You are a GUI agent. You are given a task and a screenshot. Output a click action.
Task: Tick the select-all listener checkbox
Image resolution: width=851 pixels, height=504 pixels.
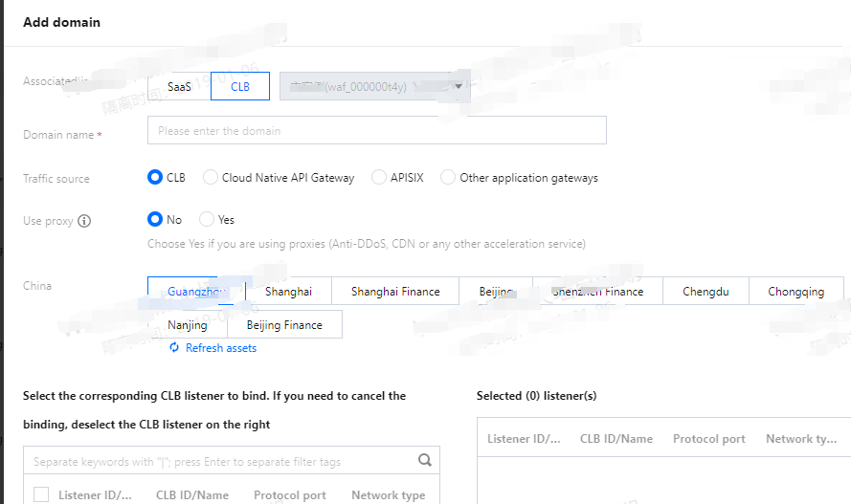[x=41, y=494]
